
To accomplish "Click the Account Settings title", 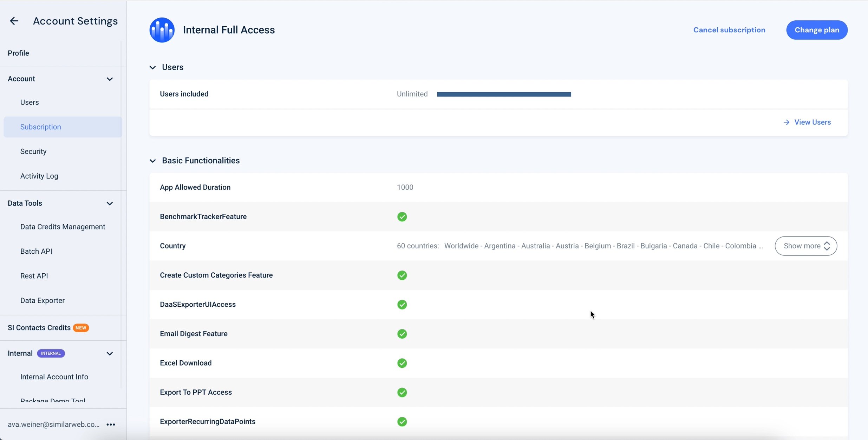I will coord(75,21).
